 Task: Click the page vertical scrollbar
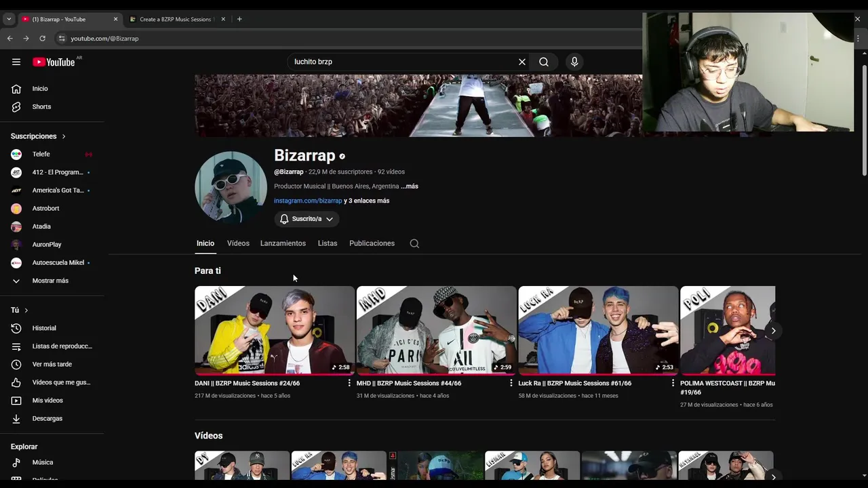tap(864, 121)
